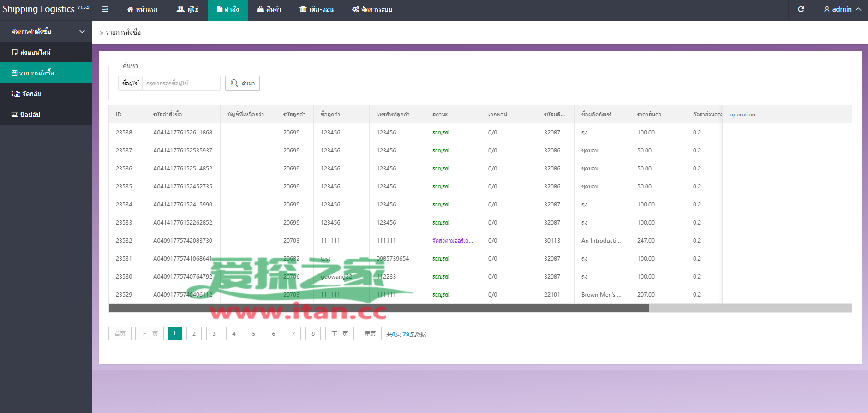This screenshot has height=413, width=868.
Task: Go to page 2 of results
Action: click(x=194, y=334)
